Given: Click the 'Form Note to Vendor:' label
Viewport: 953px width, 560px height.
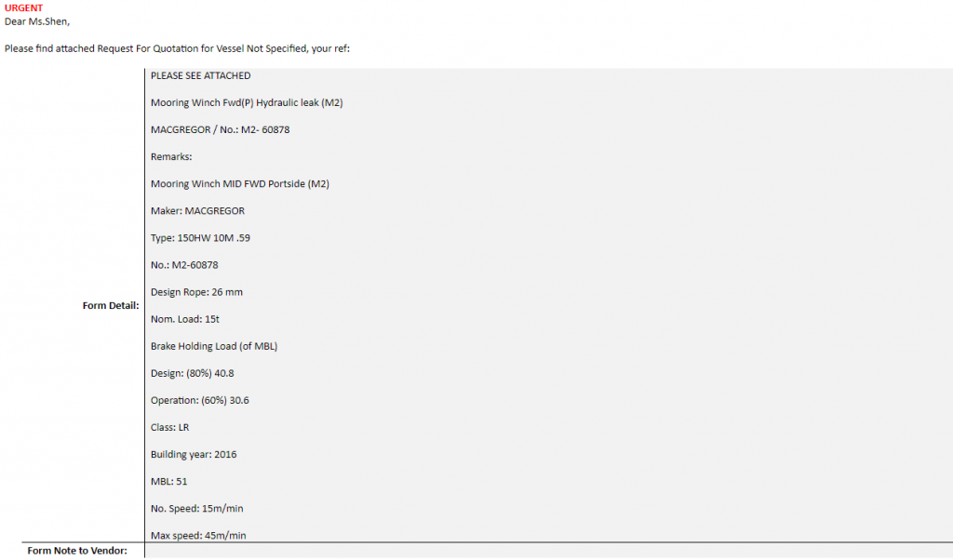Looking at the screenshot, I should pyautogui.click(x=77, y=551).
